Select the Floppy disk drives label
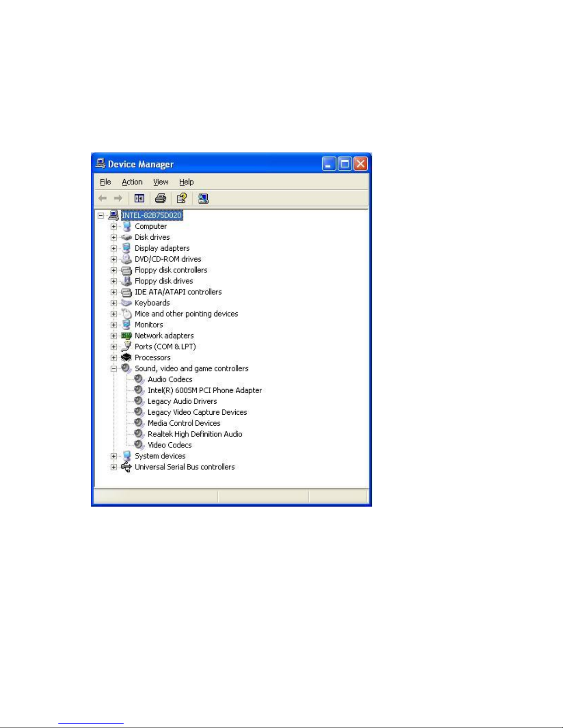 (x=164, y=281)
